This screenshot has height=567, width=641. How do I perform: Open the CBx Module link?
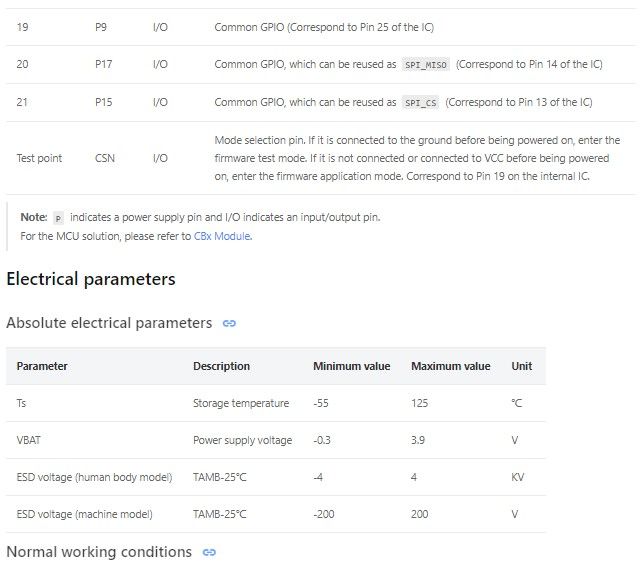pyautogui.click(x=222, y=236)
